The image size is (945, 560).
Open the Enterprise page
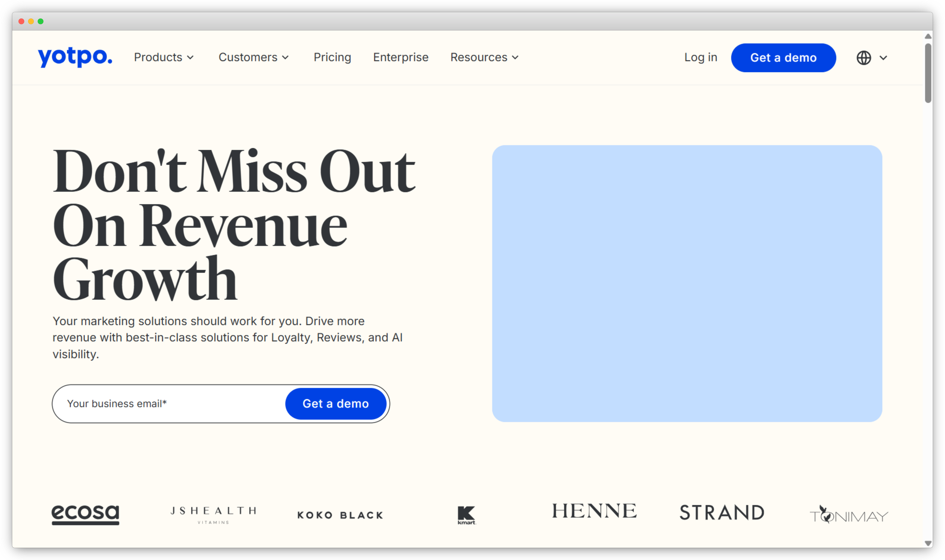click(x=401, y=57)
